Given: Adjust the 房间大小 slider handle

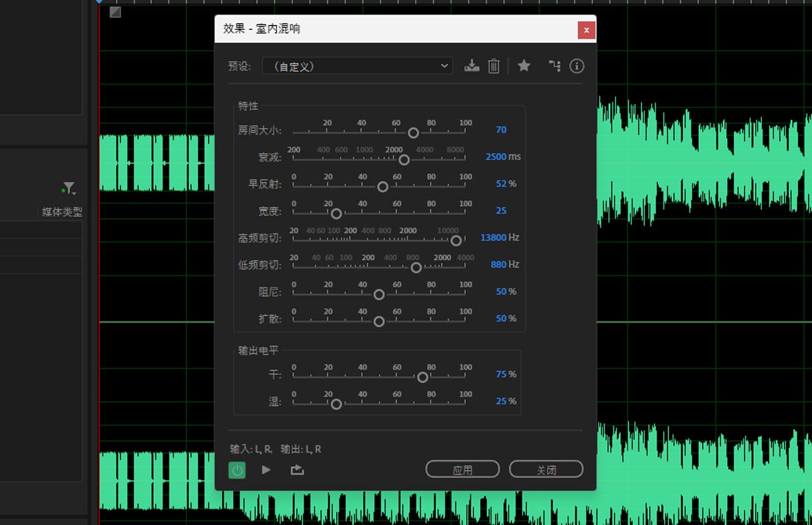Looking at the screenshot, I should click(x=413, y=132).
